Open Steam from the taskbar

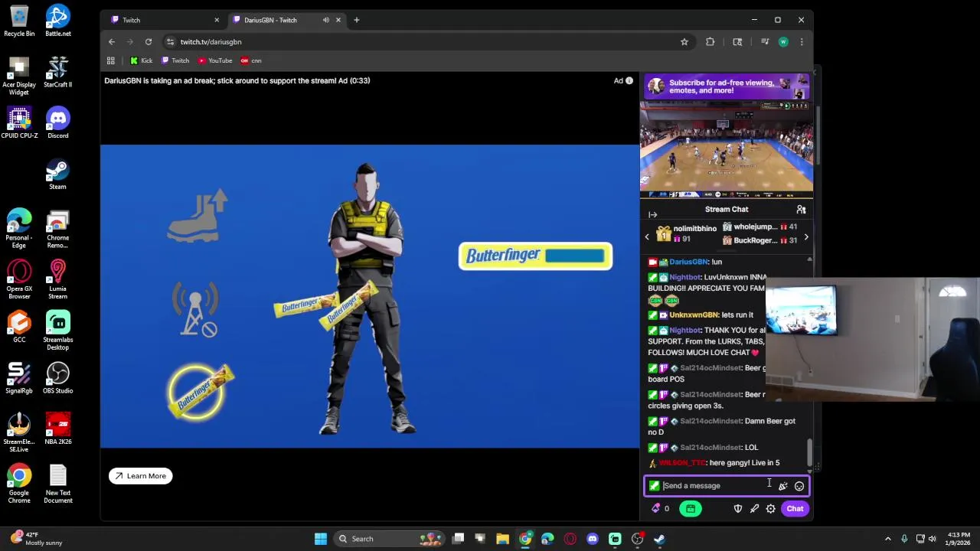(659, 539)
